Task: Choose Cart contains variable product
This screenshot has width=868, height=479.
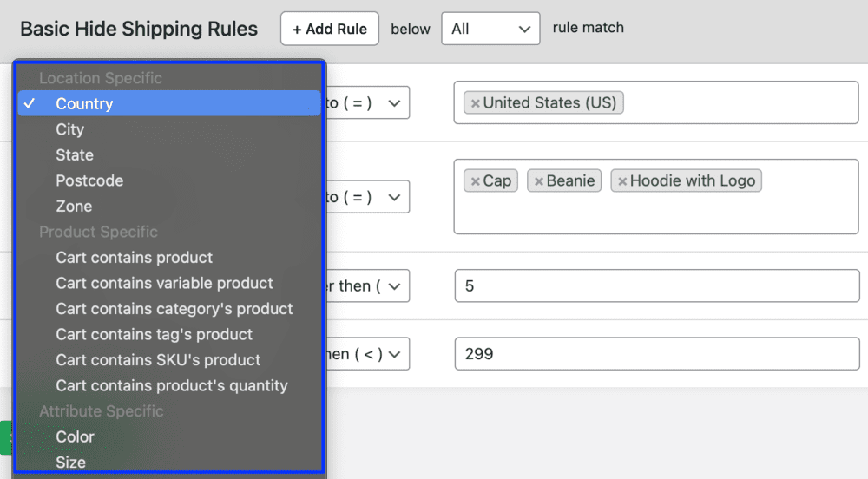Action: 164,283
